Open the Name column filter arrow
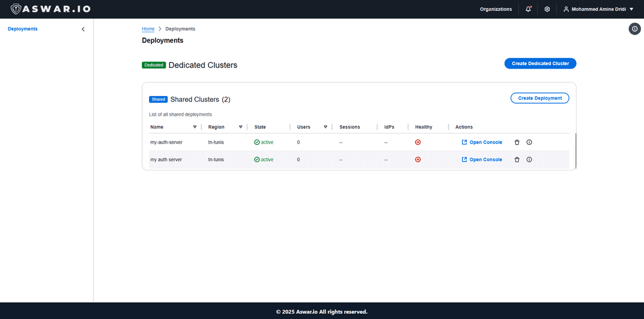 (194, 127)
